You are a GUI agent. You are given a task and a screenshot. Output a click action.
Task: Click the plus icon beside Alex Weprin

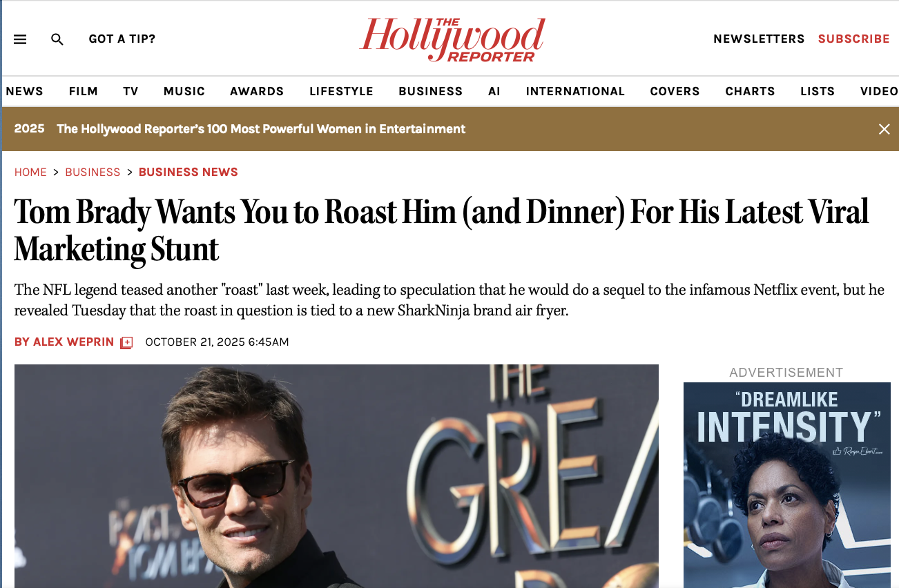[126, 342]
